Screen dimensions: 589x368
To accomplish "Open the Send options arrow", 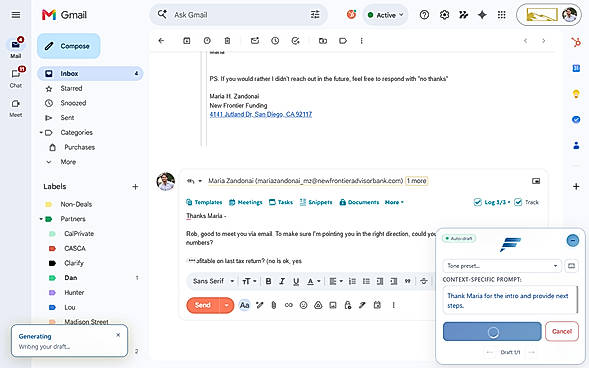I will pyautogui.click(x=227, y=305).
